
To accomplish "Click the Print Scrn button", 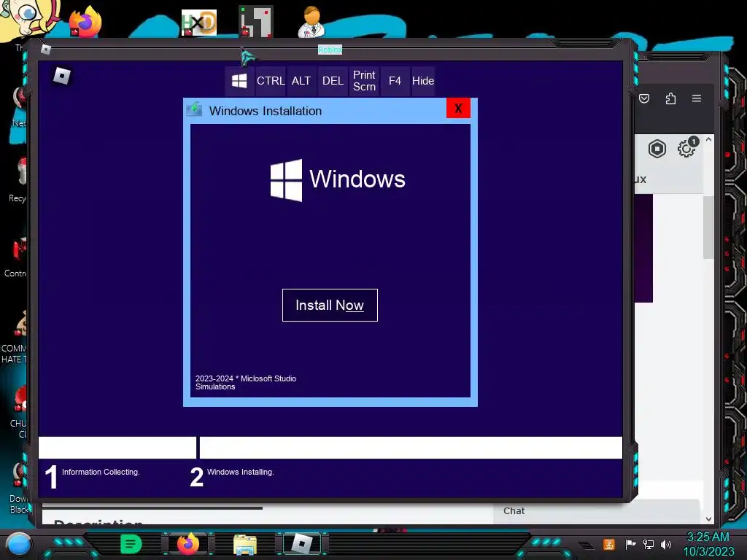I will [364, 81].
